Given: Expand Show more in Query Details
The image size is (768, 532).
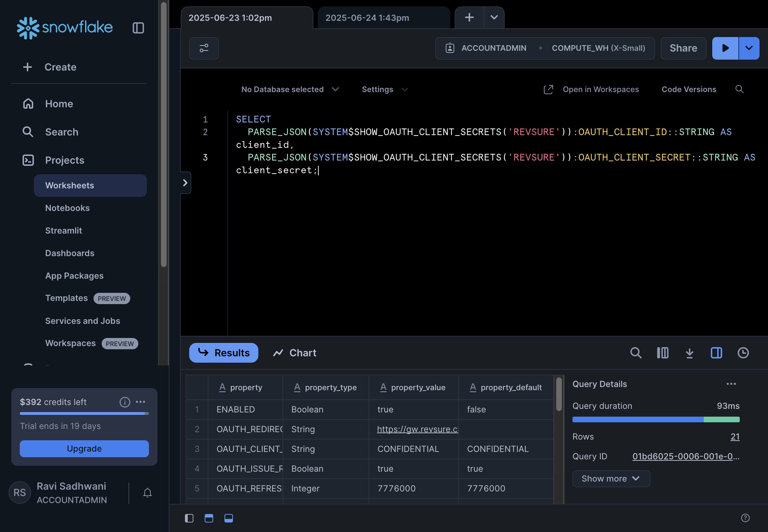Looking at the screenshot, I should (611, 478).
